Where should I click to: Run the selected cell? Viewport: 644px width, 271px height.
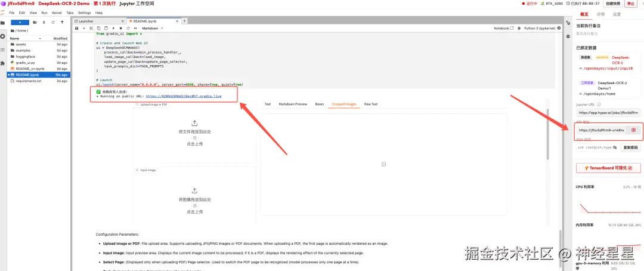click(113, 29)
